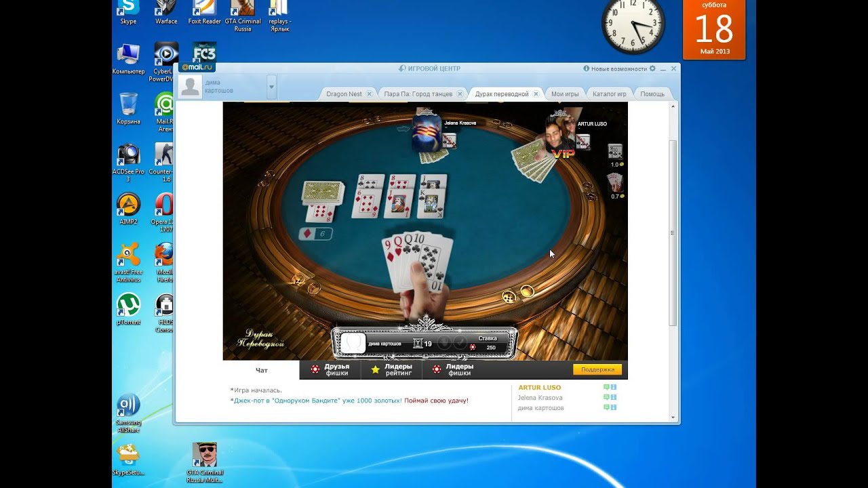Click the Дурак Переводной game logo
Viewport: 868px width, 488px height.
pyautogui.click(x=260, y=339)
